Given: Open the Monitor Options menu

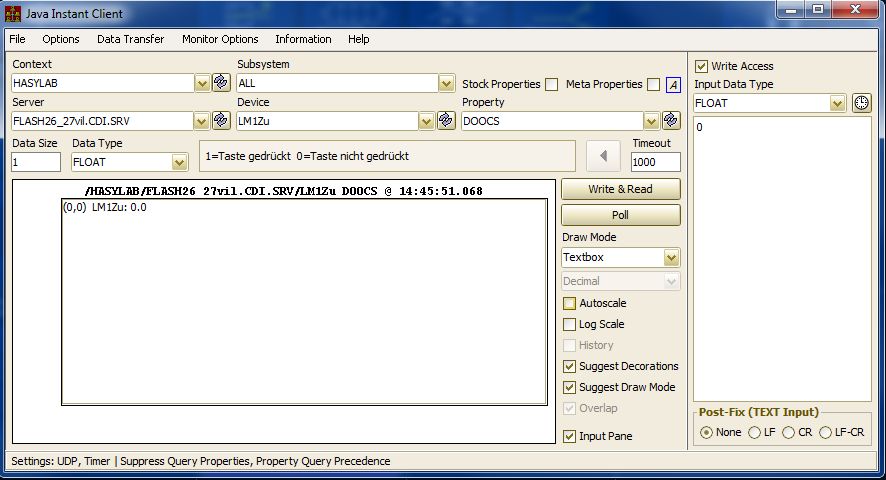Looking at the screenshot, I should coord(220,39).
